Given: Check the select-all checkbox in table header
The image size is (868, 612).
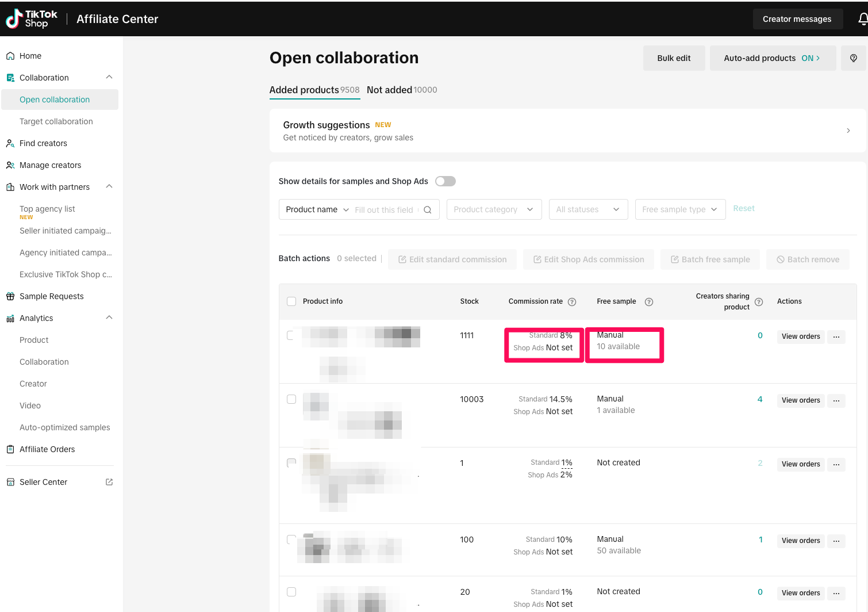Looking at the screenshot, I should 291,301.
